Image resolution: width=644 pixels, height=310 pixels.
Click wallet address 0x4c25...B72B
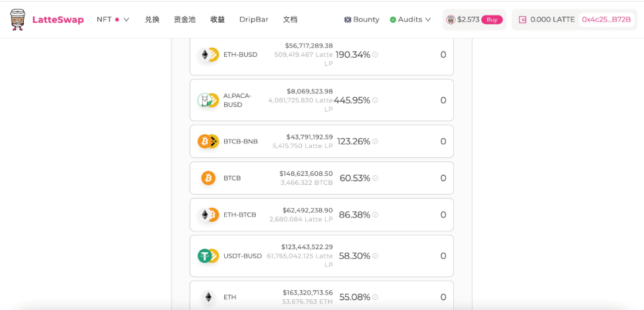click(606, 20)
